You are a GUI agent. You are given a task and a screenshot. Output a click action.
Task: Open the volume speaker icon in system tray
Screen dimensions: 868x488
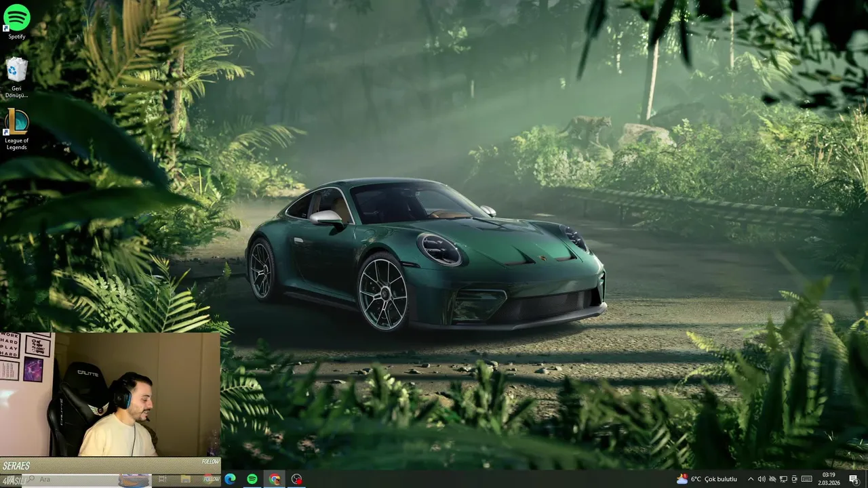click(x=762, y=479)
